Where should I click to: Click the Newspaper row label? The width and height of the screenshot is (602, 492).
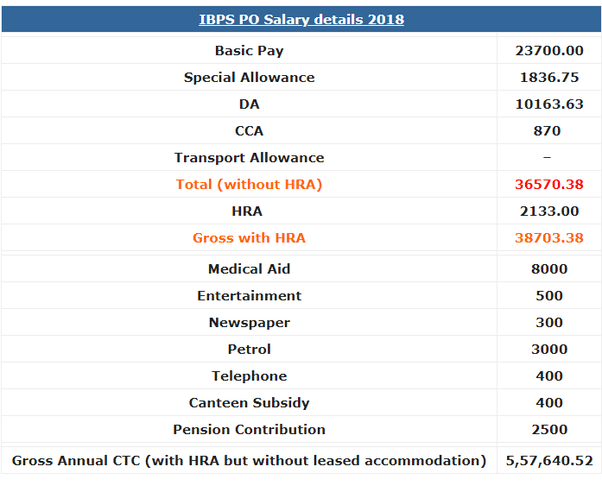click(x=249, y=323)
